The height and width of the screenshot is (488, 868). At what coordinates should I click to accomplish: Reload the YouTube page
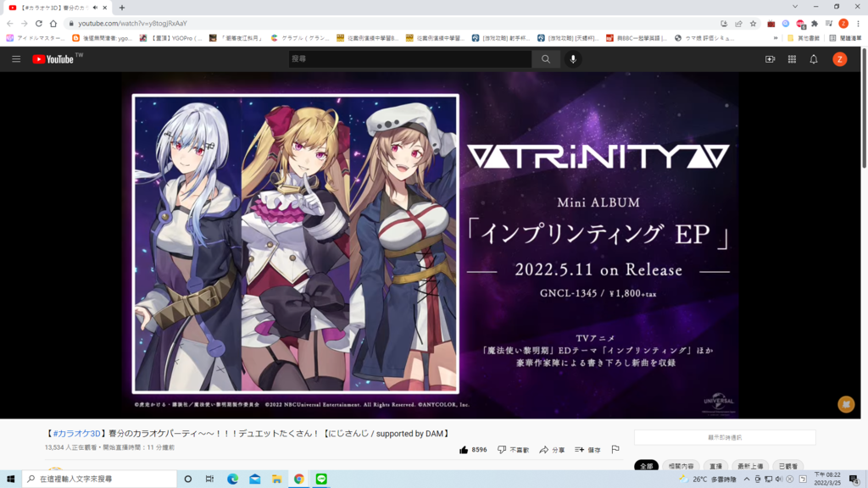tap(39, 23)
